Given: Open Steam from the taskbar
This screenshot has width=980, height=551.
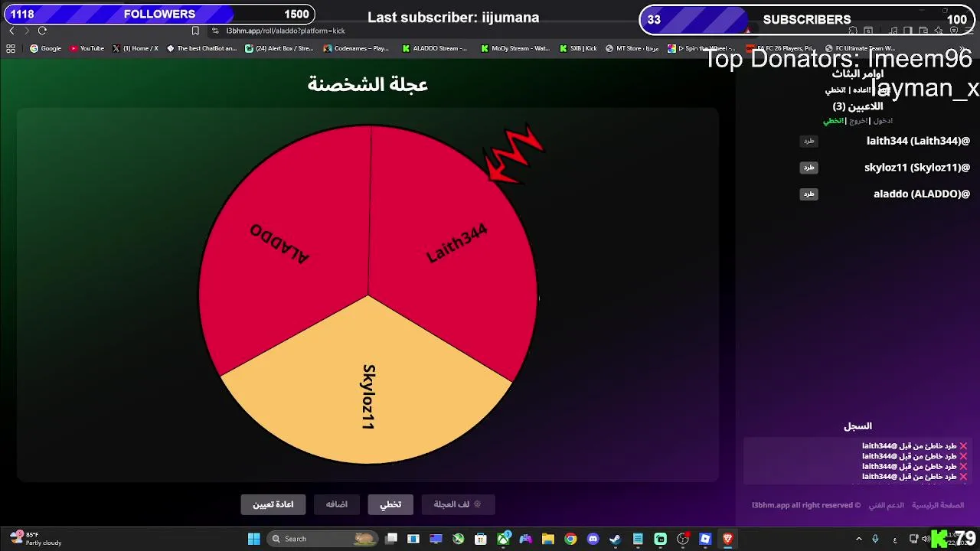Looking at the screenshot, I should click(615, 539).
